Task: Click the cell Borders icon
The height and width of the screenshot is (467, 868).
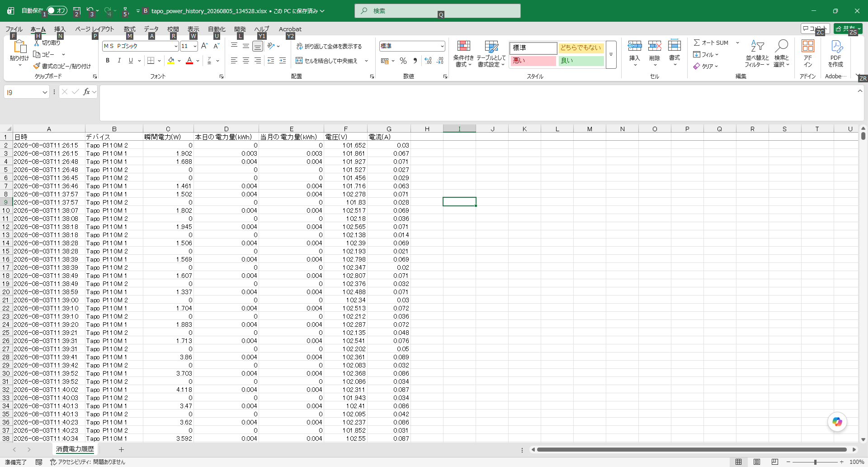Action: click(x=151, y=61)
